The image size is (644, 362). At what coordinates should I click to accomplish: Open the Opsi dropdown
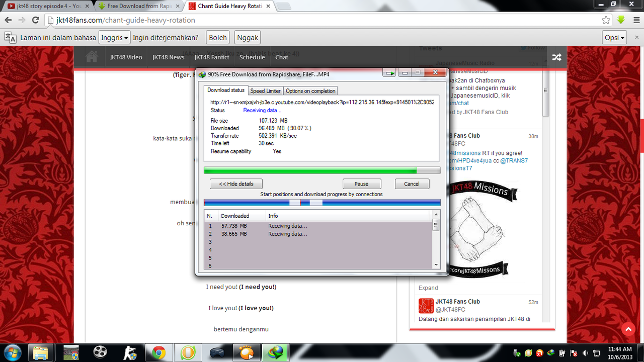(614, 37)
